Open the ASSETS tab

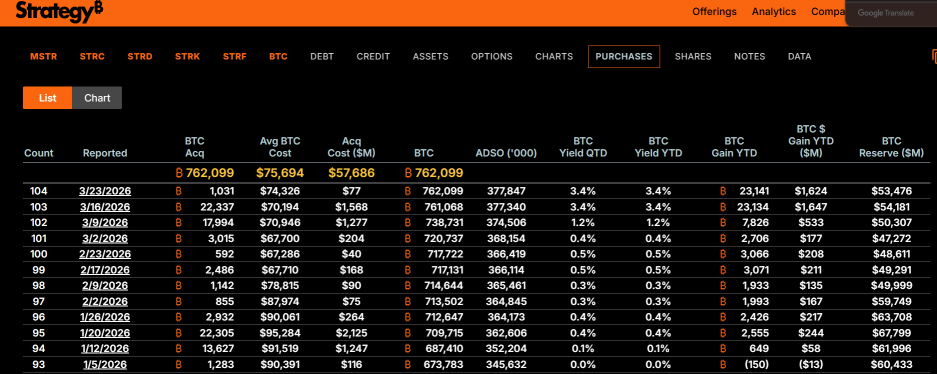pos(430,57)
